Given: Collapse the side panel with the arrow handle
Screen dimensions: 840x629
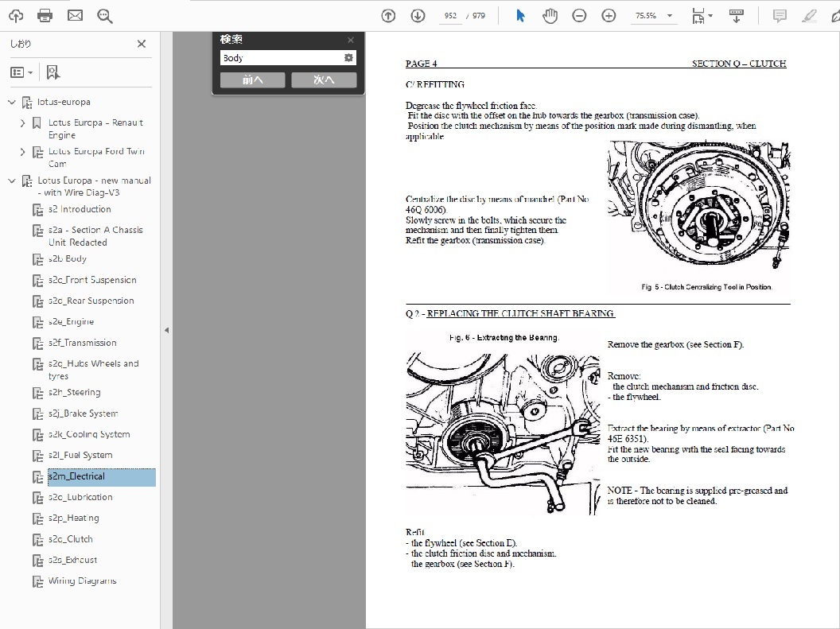Looking at the screenshot, I should click(166, 330).
